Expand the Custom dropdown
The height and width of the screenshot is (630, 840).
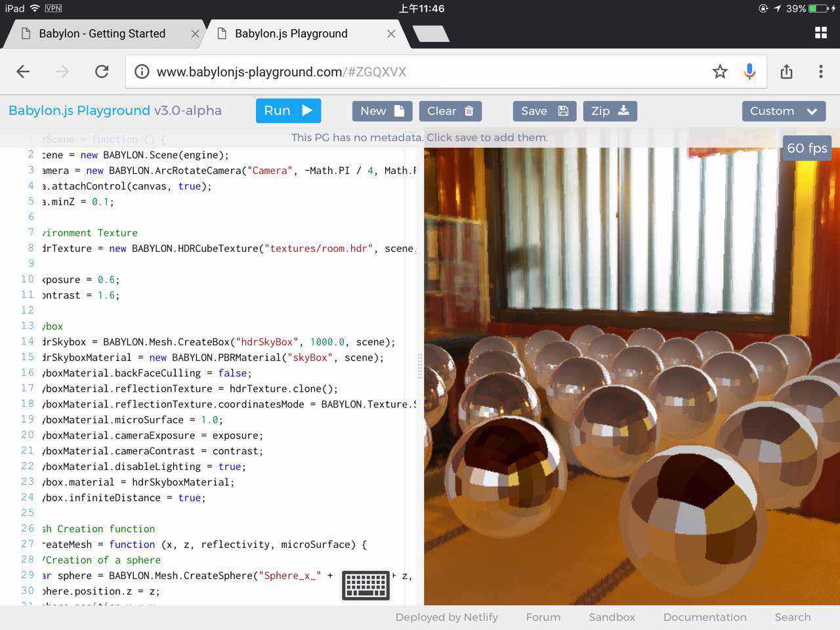coord(784,111)
